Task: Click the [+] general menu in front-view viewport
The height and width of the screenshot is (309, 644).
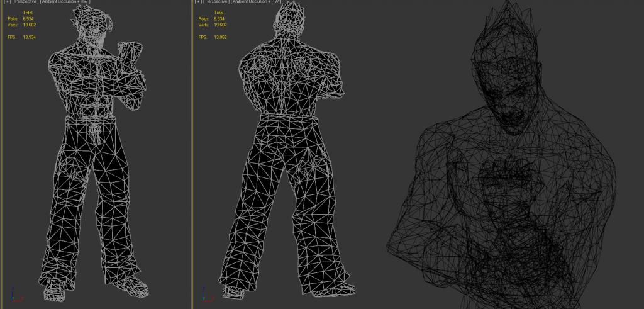Action: point(7,1)
